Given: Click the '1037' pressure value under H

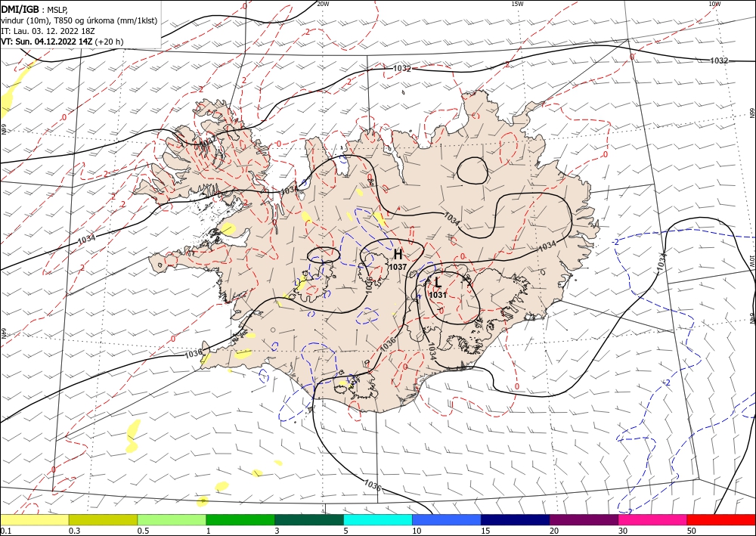Looking at the screenshot, I should [x=398, y=267].
